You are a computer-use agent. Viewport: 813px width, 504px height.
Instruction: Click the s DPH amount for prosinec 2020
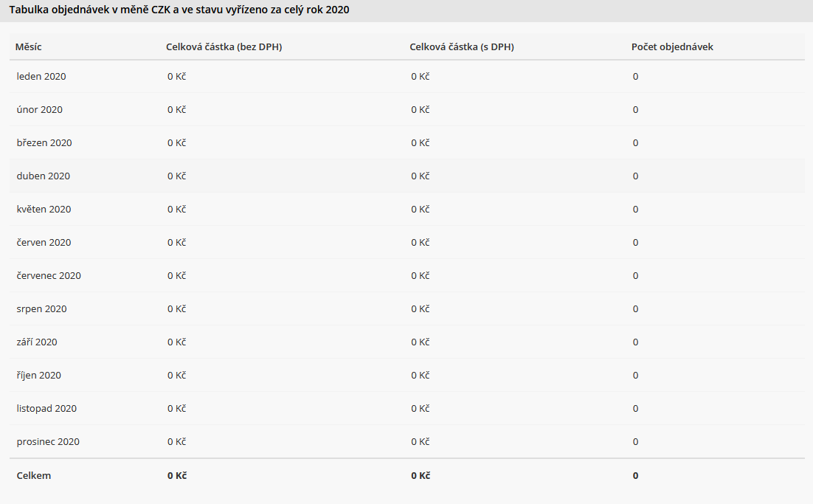[420, 441]
